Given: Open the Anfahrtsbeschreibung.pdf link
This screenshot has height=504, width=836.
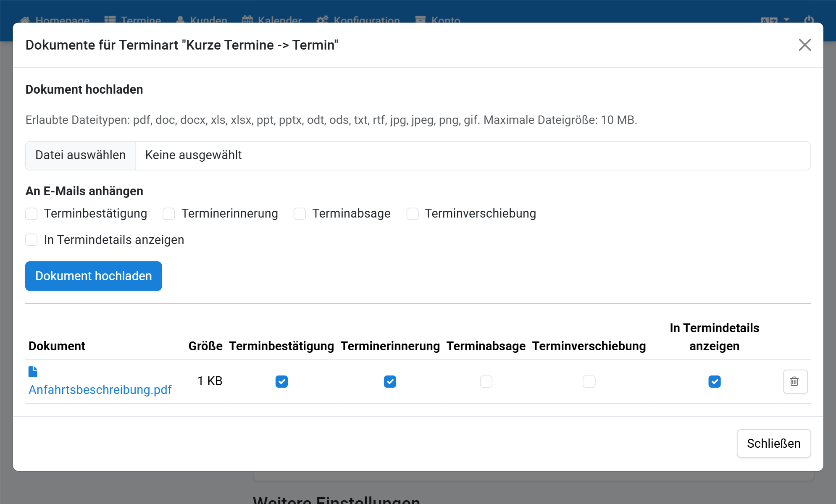Looking at the screenshot, I should pyautogui.click(x=100, y=390).
